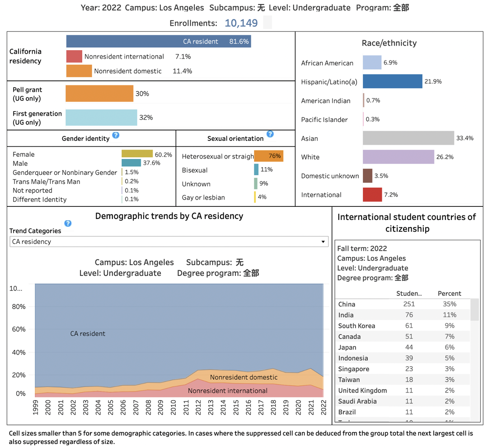Select the orange Pell grant 30% bar
Viewport: 488px width, 448px height.
[x=99, y=93]
